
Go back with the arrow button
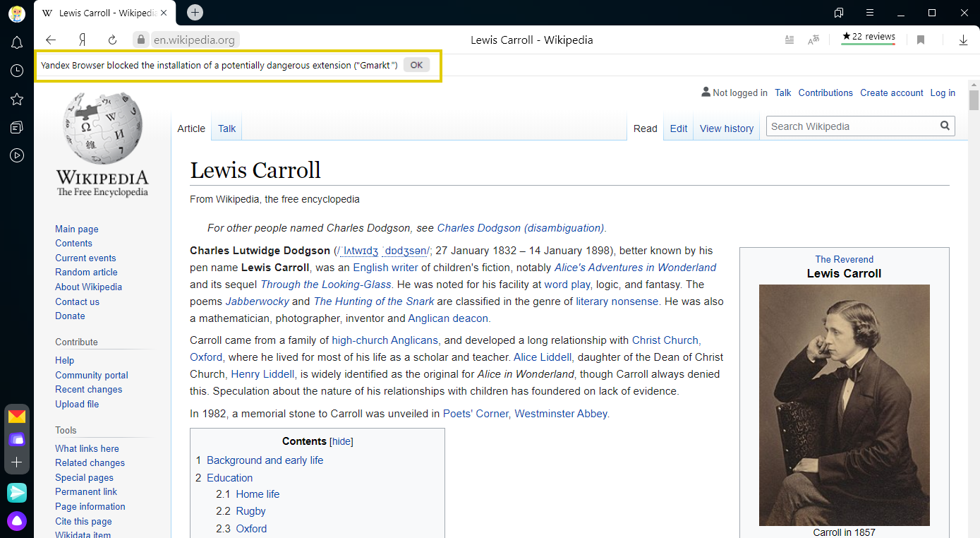pos(51,40)
